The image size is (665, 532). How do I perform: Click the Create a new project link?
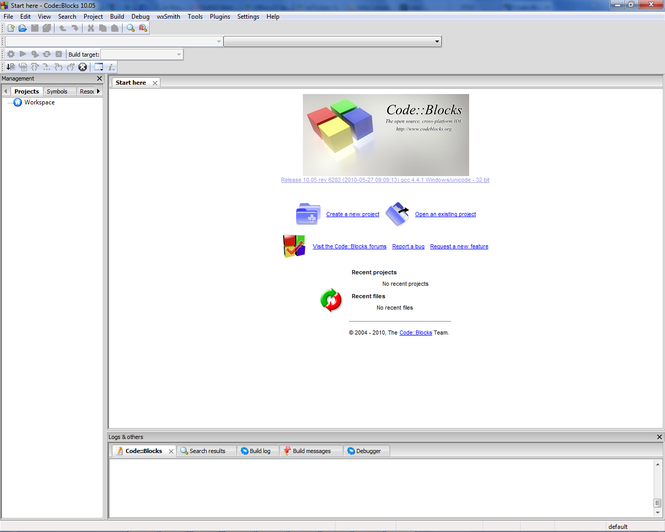point(352,214)
